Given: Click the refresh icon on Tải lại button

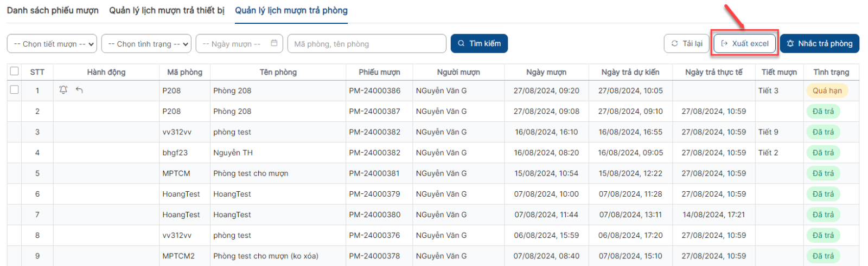Looking at the screenshot, I should point(675,43).
